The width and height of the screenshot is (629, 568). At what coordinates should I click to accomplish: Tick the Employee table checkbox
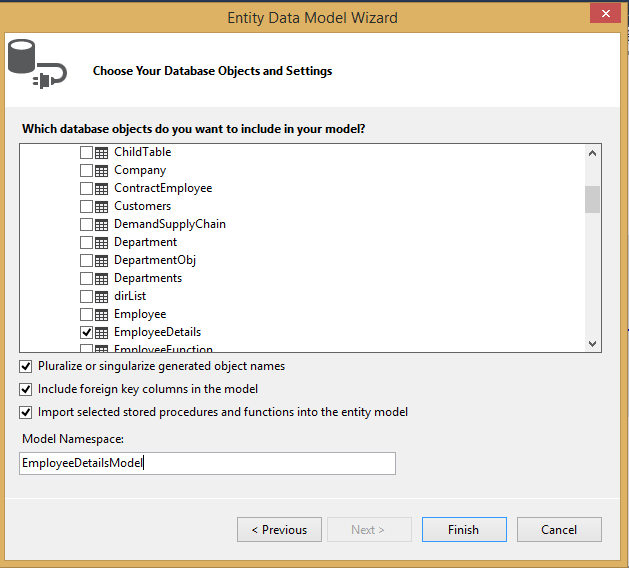[86, 314]
